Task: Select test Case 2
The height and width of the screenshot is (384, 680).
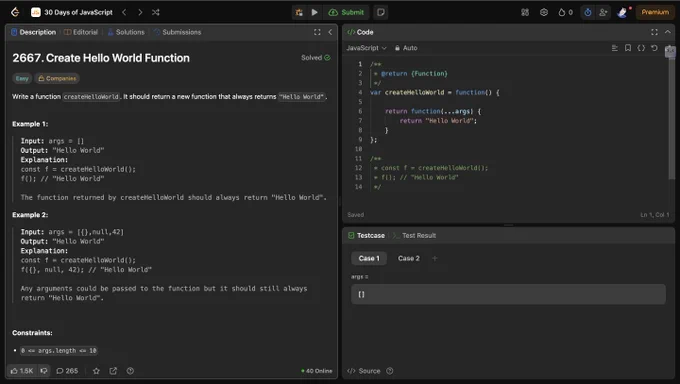Action: pos(409,258)
